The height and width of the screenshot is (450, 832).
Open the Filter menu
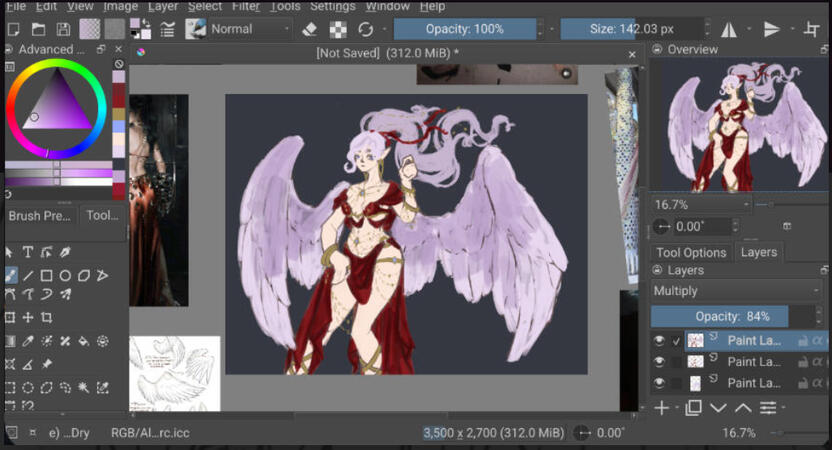pyautogui.click(x=246, y=6)
